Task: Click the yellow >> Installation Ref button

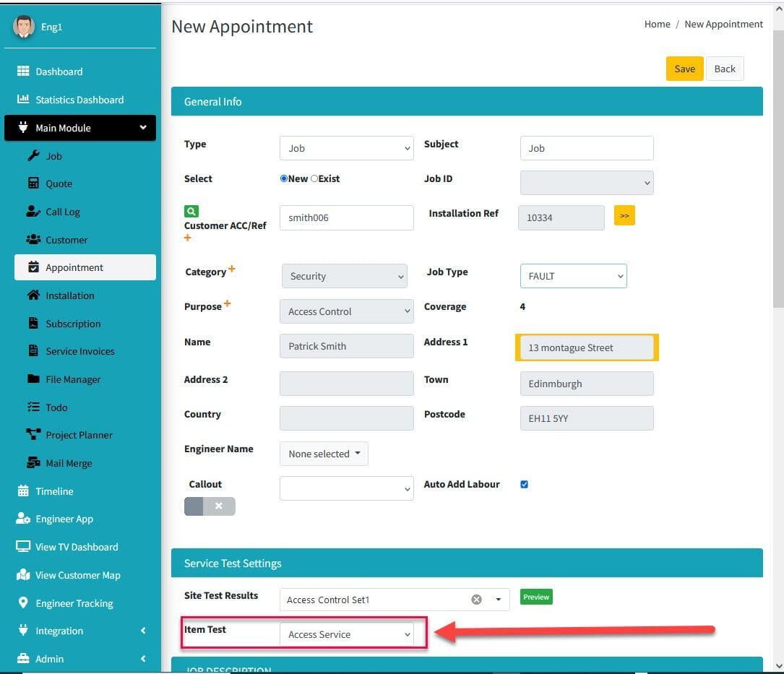Action: [624, 215]
